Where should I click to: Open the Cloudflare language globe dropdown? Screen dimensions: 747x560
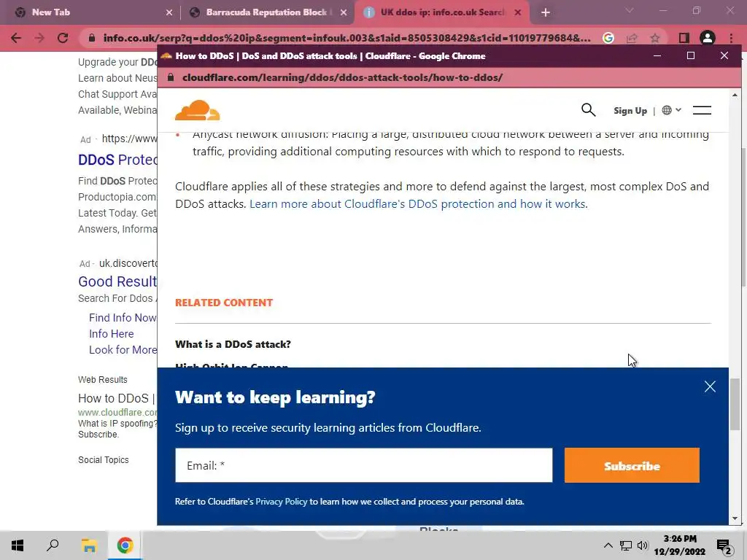671,110
